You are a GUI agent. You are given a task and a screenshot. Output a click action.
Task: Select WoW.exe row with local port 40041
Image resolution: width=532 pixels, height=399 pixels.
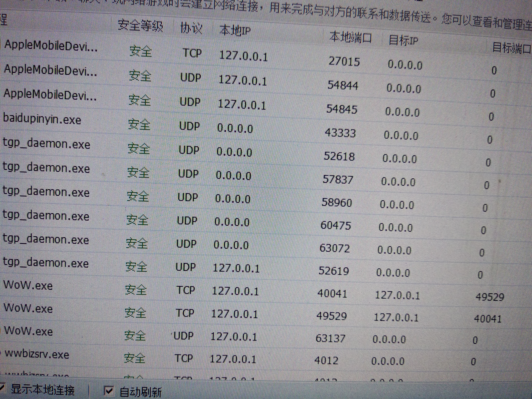click(x=28, y=285)
